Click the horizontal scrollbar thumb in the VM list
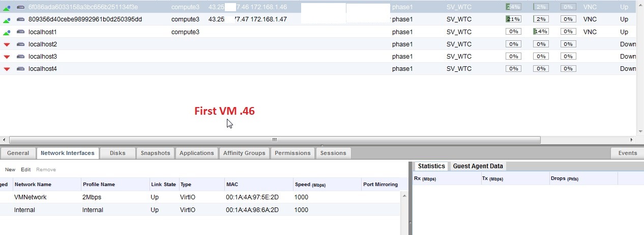 [275, 140]
